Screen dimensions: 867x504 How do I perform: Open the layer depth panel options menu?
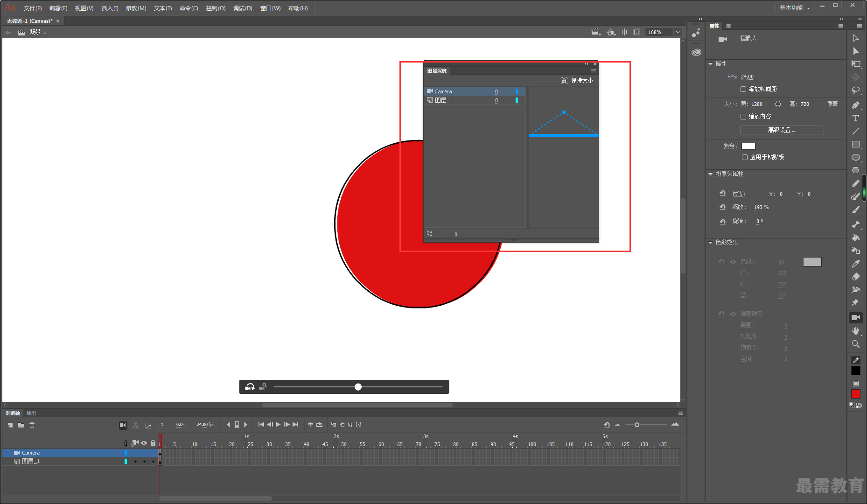594,71
